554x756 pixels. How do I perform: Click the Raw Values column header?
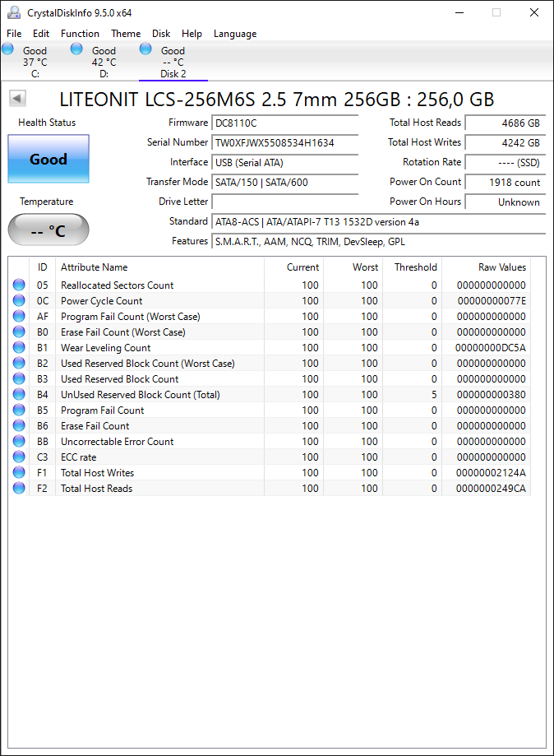pos(501,267)
